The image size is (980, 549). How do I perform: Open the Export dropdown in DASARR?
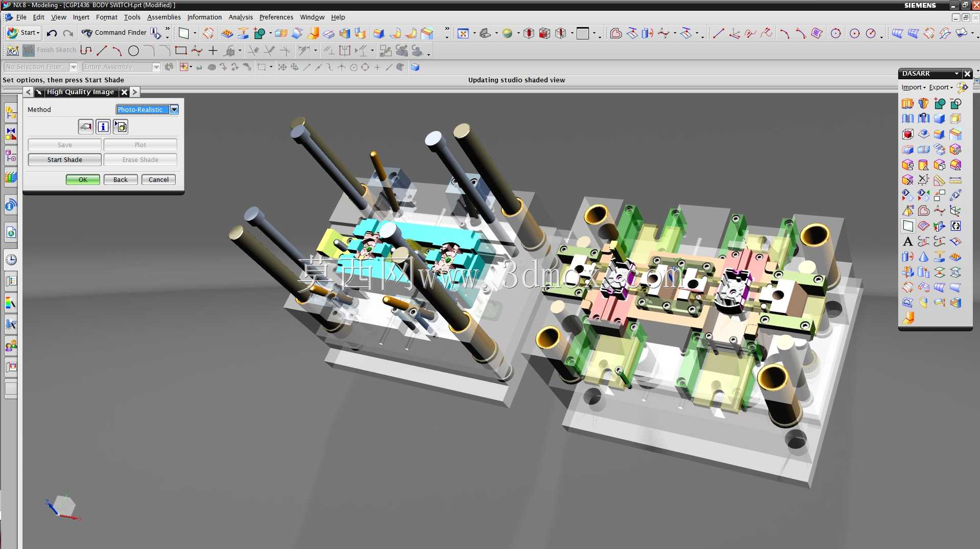point(941,87)
